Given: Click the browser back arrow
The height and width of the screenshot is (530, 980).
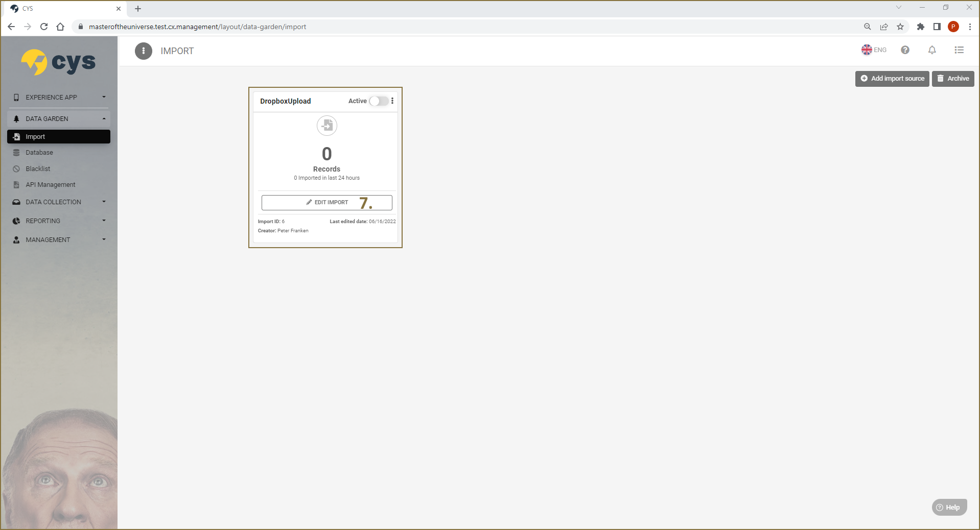Looking at the screenshot, I should pos(11,27).
